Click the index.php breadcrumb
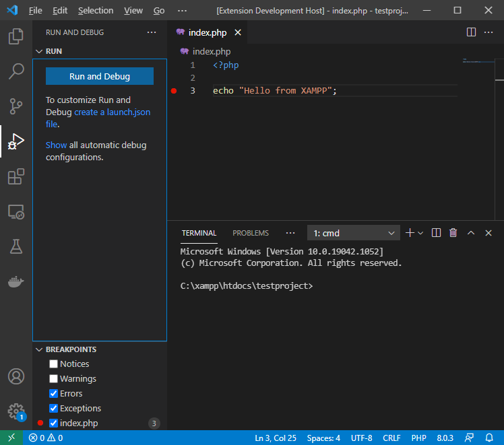Screen dimensions: 504x445 click(x=206, y=51)
